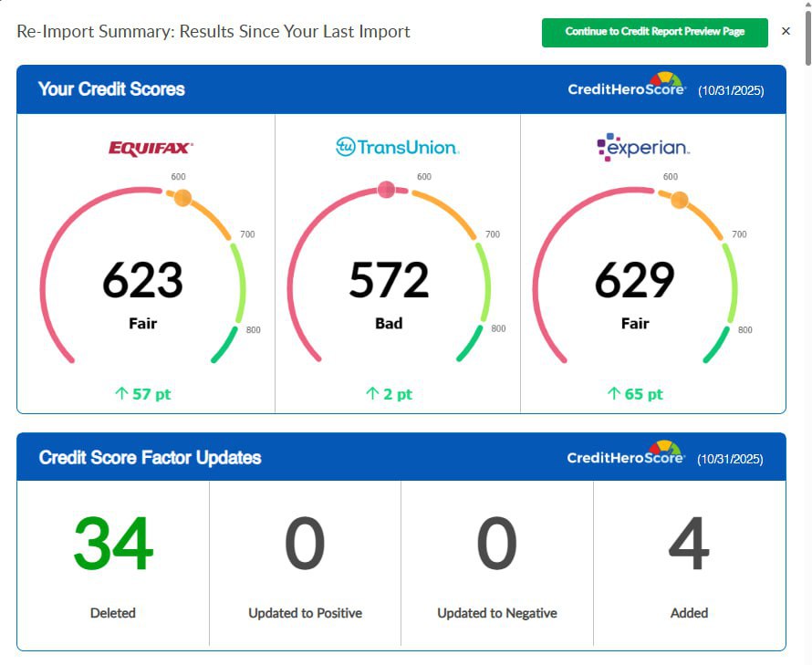Select the Experian score 629
812x665 pixels.
635,280
